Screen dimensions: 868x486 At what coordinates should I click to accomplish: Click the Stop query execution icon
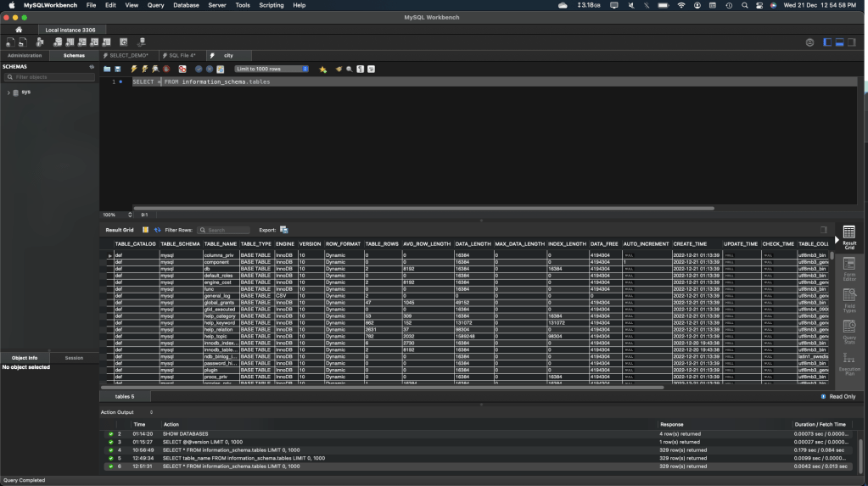[166, 69]
